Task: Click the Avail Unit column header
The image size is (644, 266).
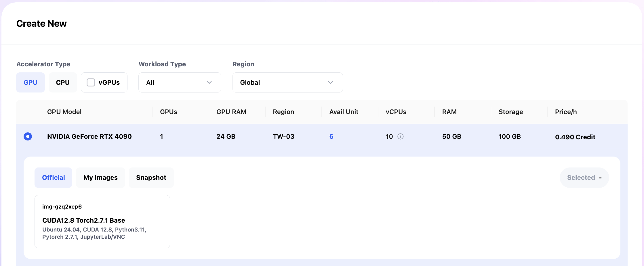Action: [x=344, y=112]
